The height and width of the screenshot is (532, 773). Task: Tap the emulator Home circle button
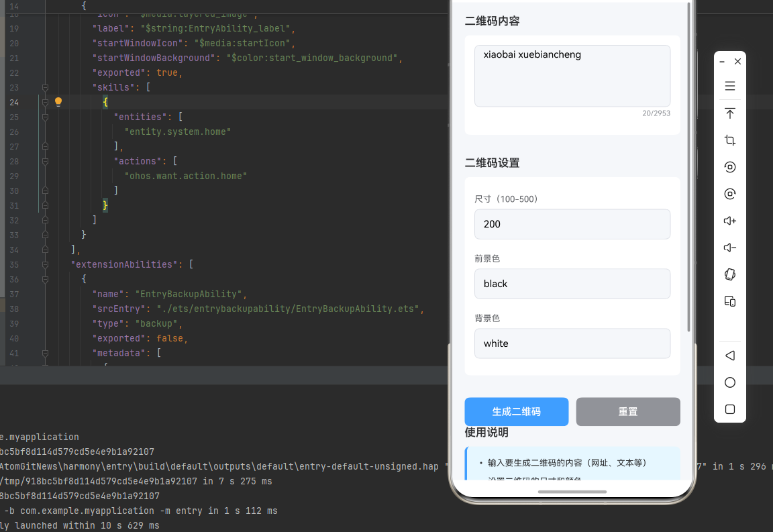(x=729, y=382)
